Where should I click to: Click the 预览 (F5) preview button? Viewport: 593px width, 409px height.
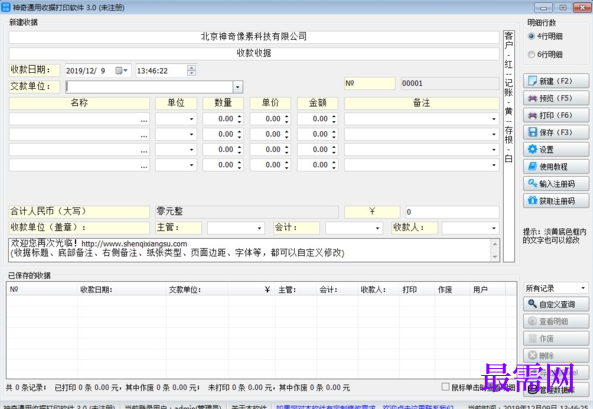556,98
